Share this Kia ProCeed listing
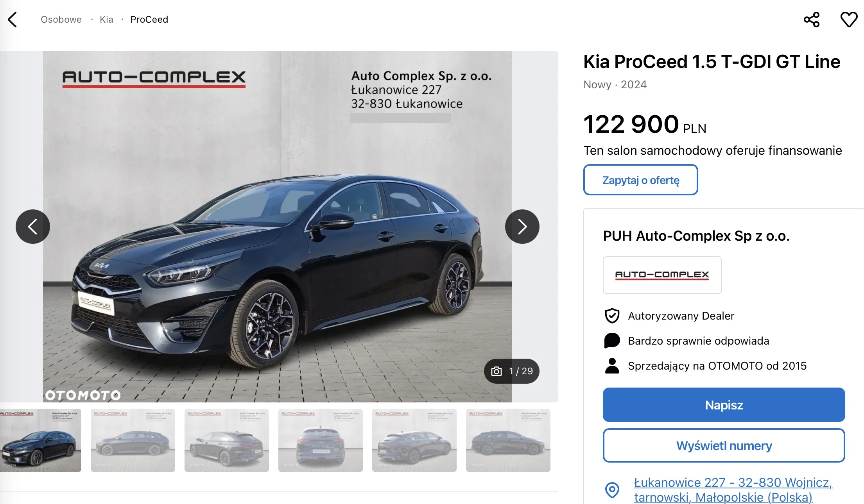Viewport: 864px width, 504px height. (x=812, y=20)
